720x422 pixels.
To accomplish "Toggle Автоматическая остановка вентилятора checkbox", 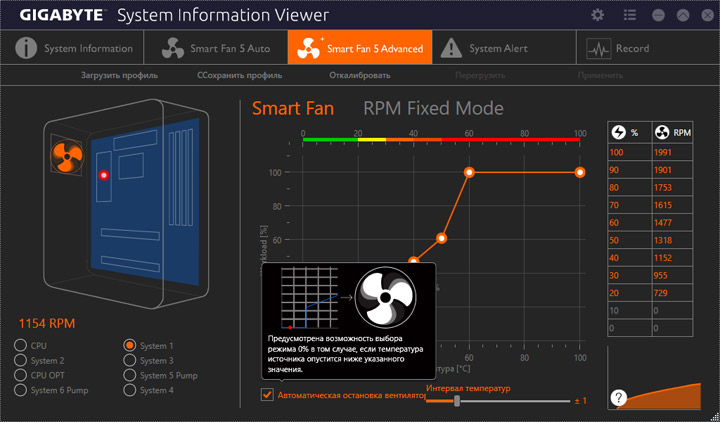I will (x=267, y=394).
